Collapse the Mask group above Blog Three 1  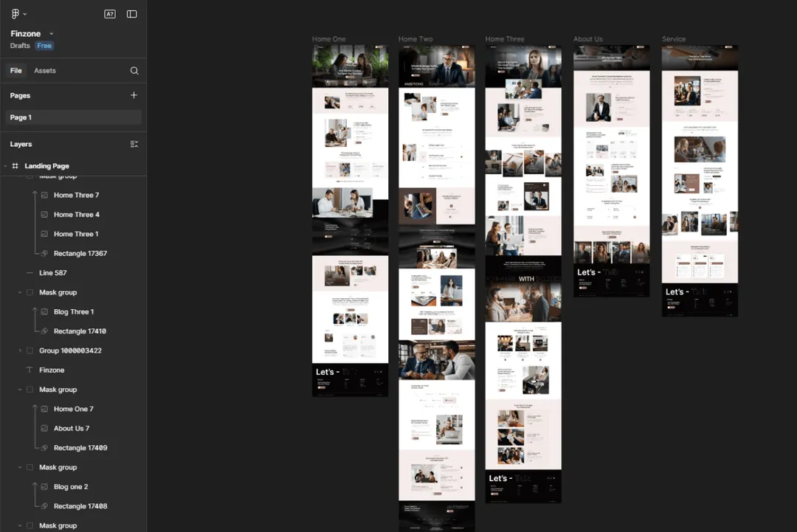tap(20, 293)
